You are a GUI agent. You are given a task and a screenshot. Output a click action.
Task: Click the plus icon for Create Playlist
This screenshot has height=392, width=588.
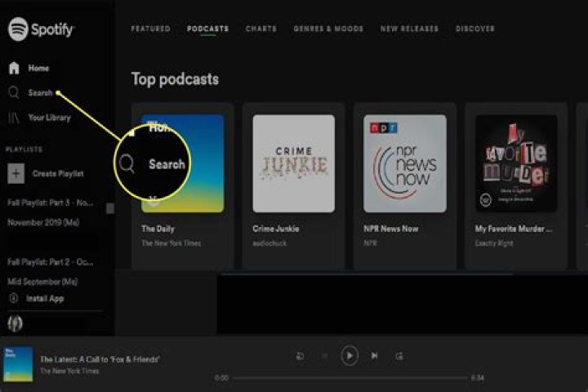coord(16,173)
